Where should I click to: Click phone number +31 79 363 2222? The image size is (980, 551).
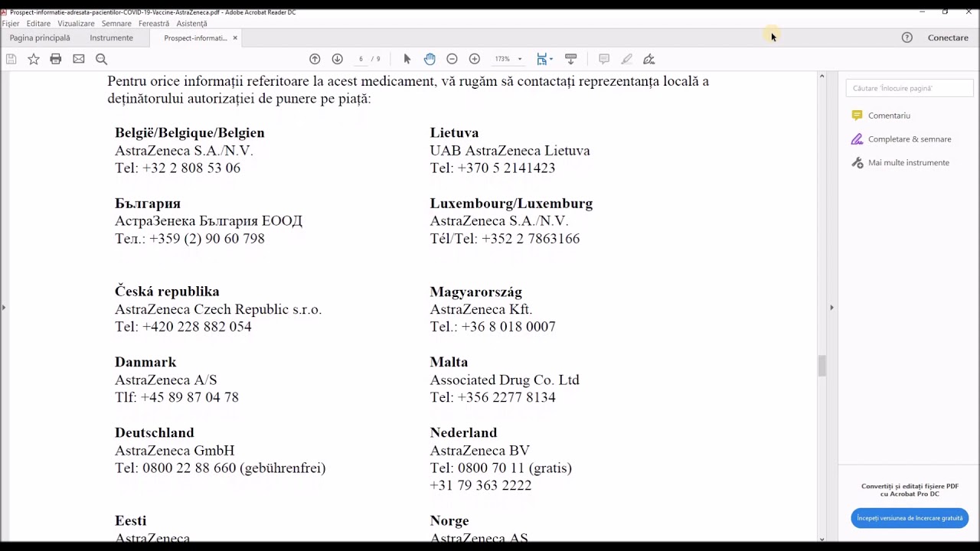[481, 486]
